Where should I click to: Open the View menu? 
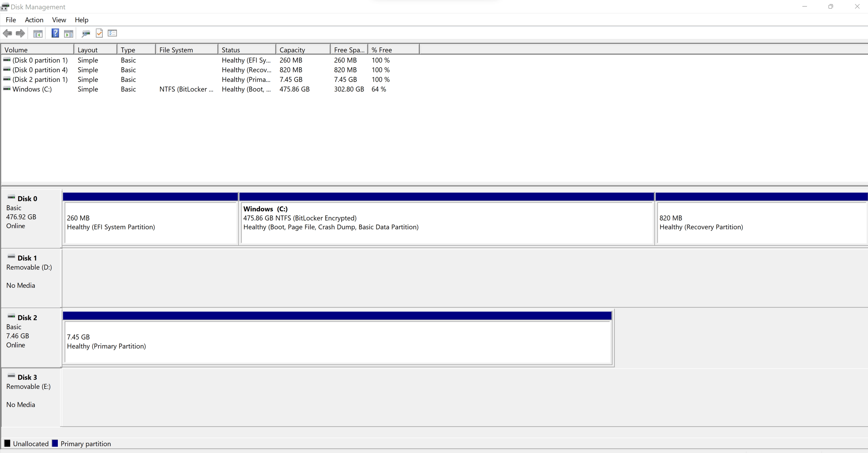coord(59,20)
